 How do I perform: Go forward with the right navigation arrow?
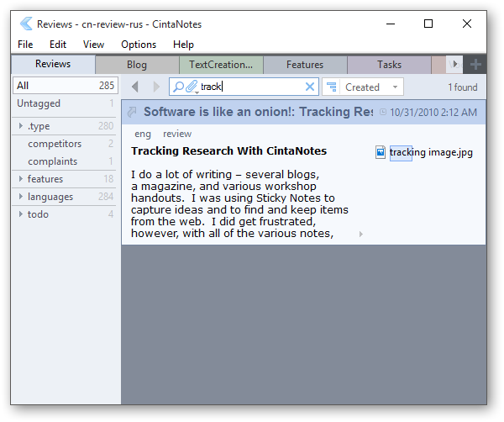(x=156, y=87)
